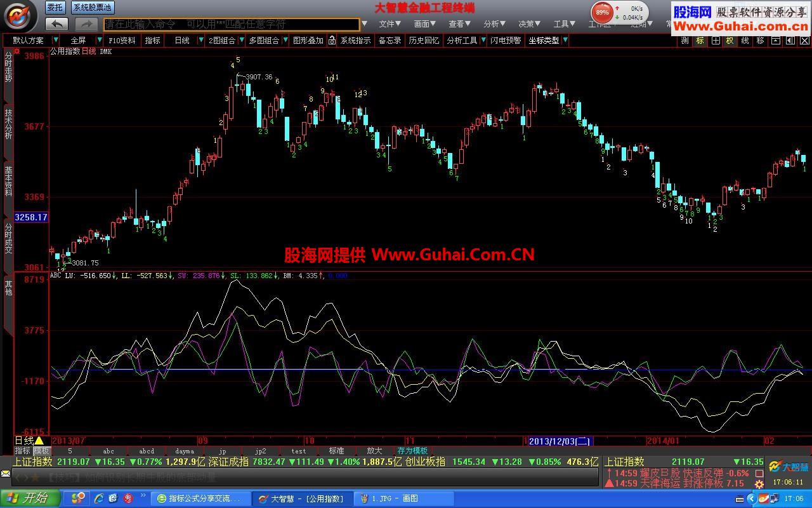The width and height of the screenshot is (812, 508).
Task: Open the 日线 period dropdown arrow
Action: click(x=202, y=40)
